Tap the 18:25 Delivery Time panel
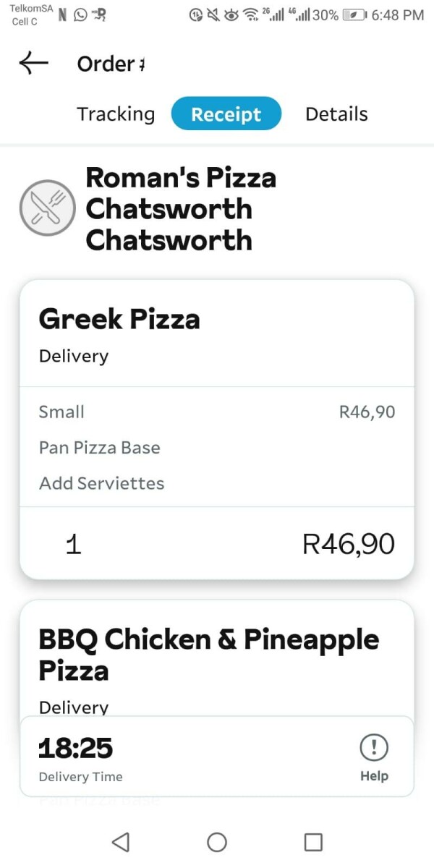The image size is (434, 868). point(217,757)
